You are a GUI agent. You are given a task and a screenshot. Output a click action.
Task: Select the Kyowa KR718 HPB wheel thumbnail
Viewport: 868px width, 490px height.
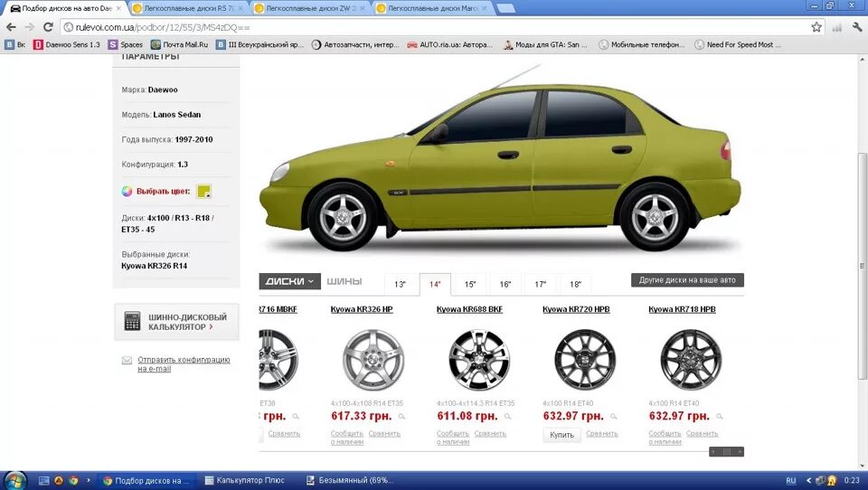pyautogui.click(x=690, y=361)
